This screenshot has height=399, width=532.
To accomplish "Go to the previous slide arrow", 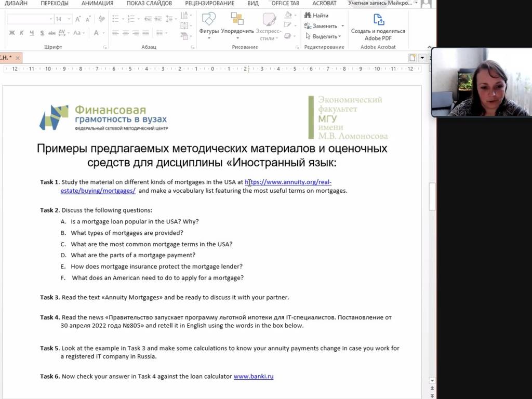I will coord(432,388).
